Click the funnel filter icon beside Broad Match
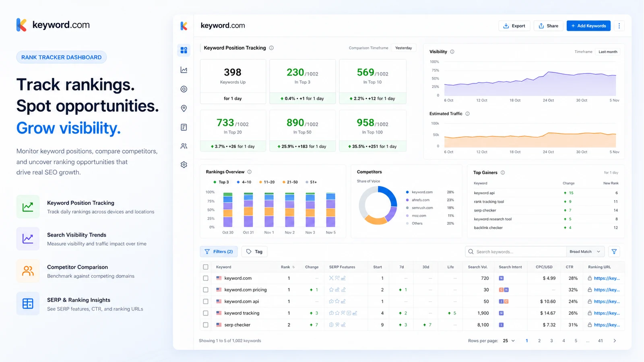The image size is (644, 362). click(614, 252)
